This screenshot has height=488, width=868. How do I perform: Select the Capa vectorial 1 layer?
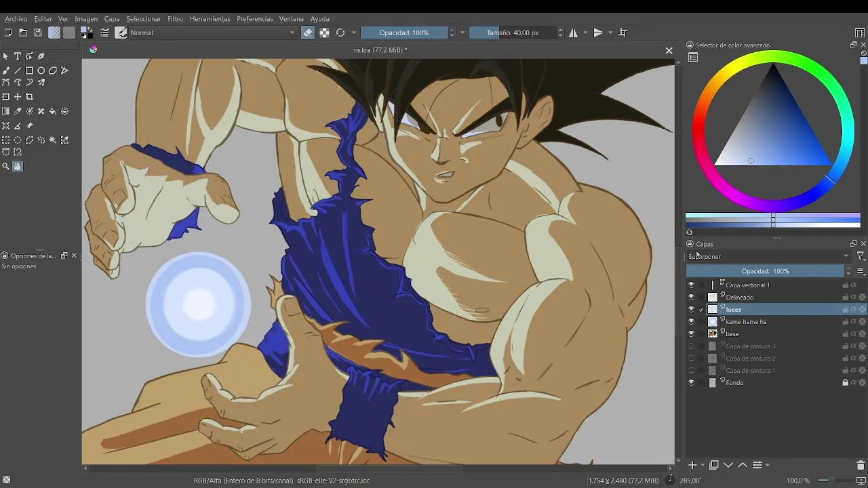point(747,285)
